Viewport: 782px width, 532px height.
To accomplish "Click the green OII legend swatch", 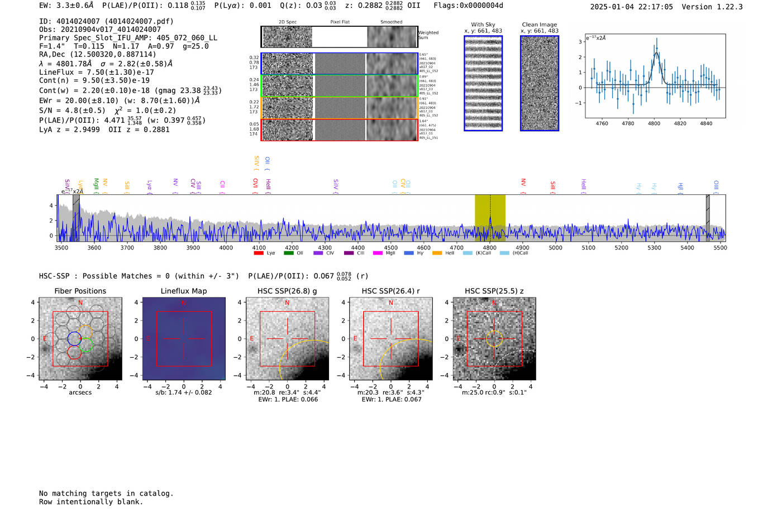I will point(288,253).
